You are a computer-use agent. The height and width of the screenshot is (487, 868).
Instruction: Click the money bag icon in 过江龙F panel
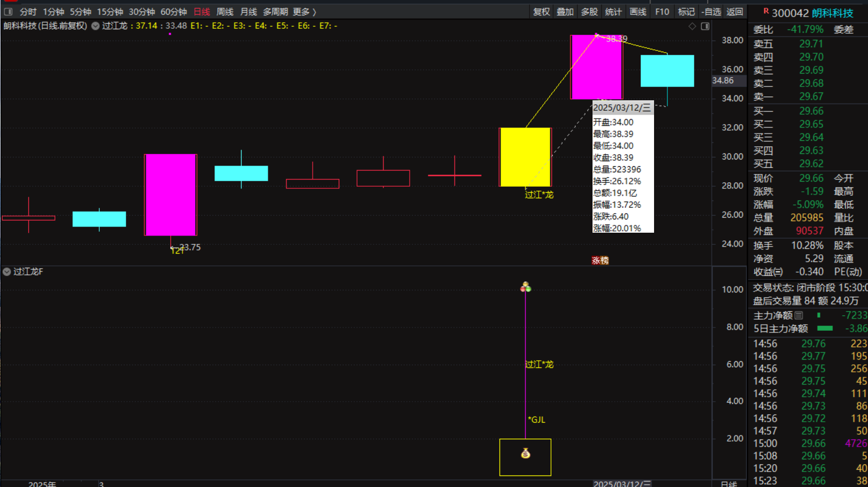click(525, 454)
